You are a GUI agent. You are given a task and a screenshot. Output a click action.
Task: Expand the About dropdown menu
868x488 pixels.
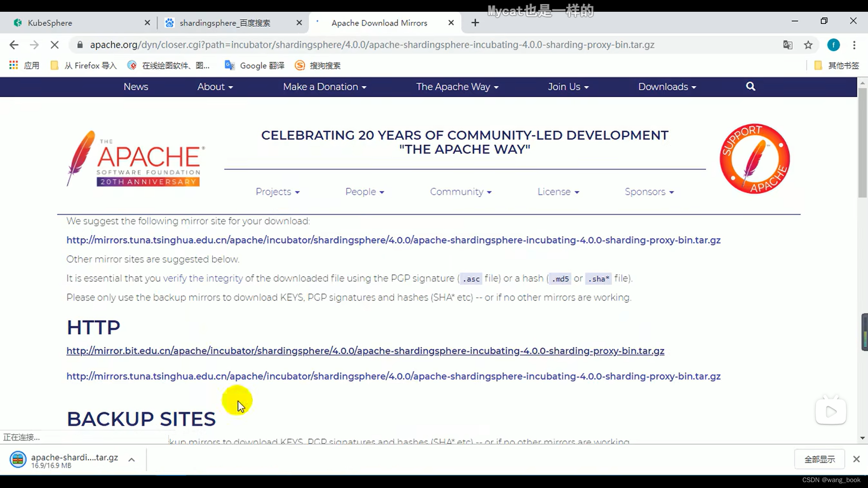[215, 87]
